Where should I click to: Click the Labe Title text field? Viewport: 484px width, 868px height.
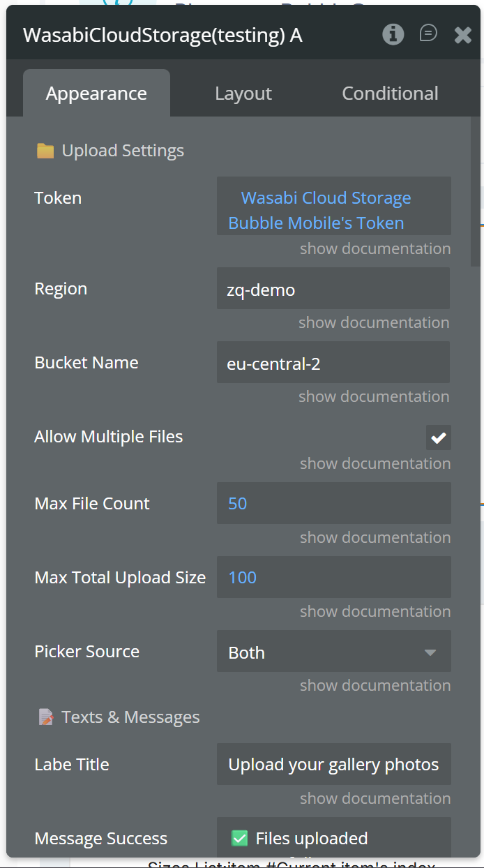click(x=333, y=765)
